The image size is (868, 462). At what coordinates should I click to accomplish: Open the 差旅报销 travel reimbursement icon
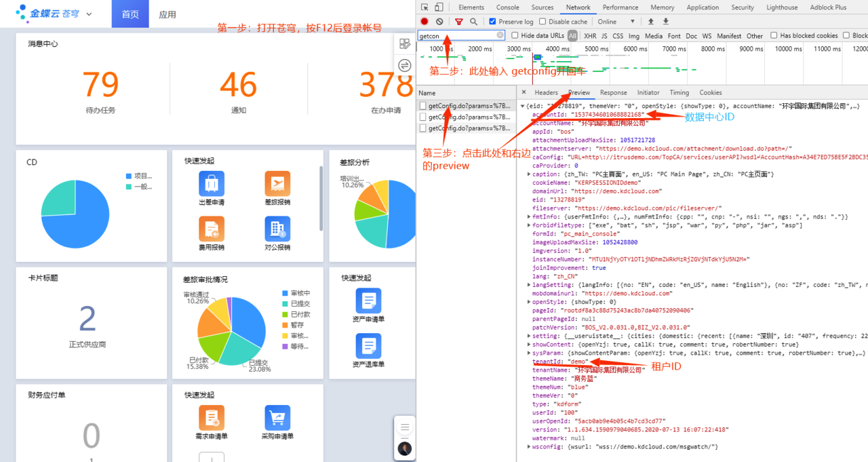click(x=277, y=184)
